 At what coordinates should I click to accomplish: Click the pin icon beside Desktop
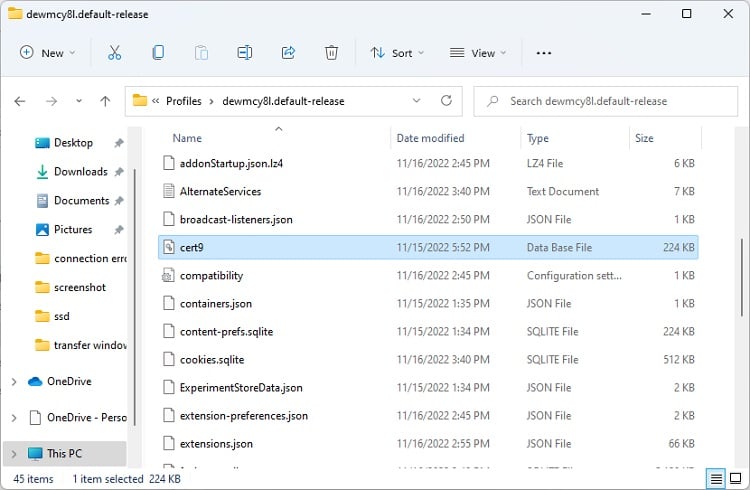click(x=119, y=143)
